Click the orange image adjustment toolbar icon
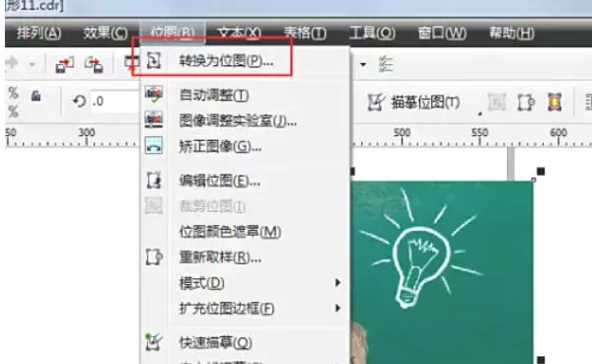 tap(555, 103)
